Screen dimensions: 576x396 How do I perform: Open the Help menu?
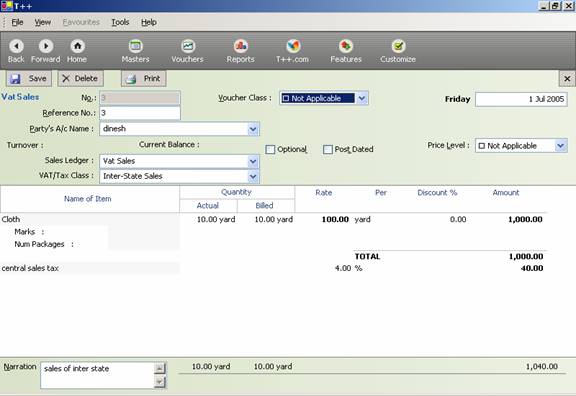[x=149, y=22]
